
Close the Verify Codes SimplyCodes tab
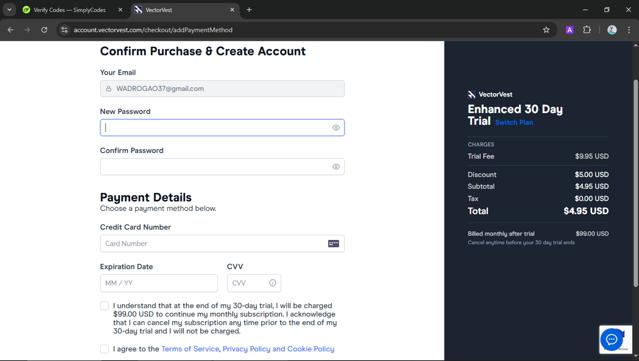pos(120,10)
